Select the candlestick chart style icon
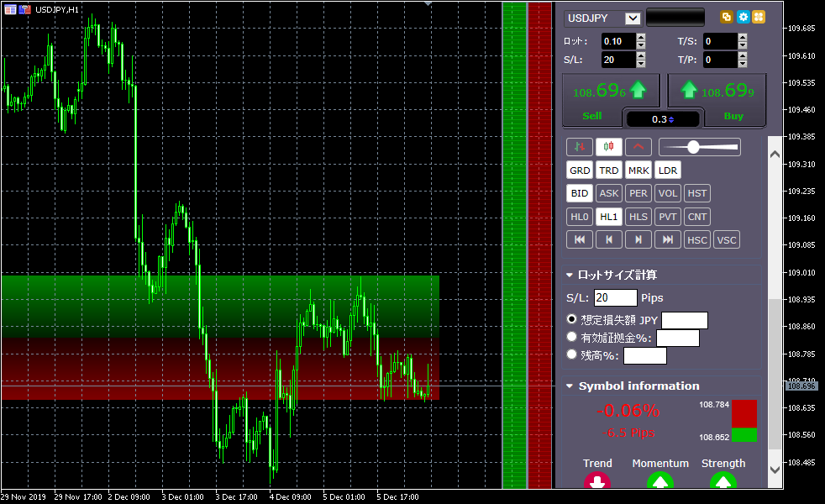This screenshot has height=504, width=825. [x=609, y=147]
